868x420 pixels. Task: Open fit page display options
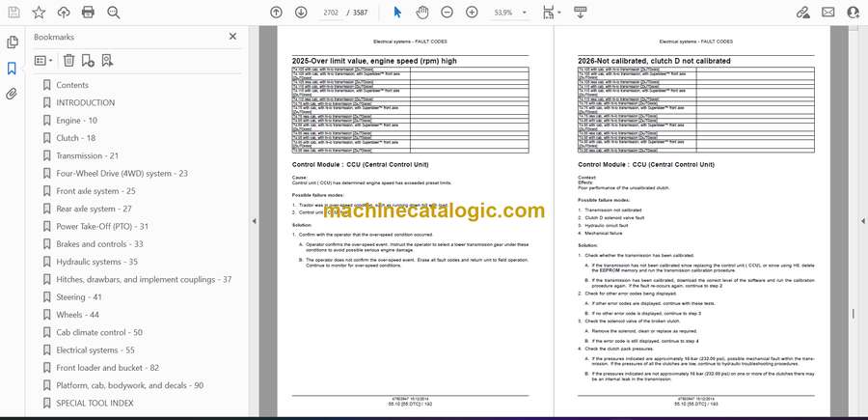[552, 13]
